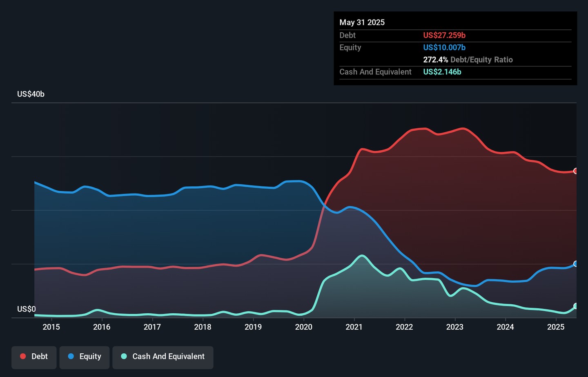Select the 2023 x-axis label
The height and width of the screenshot is (377, 588).
pyautogui.click(x=454, y=327)
